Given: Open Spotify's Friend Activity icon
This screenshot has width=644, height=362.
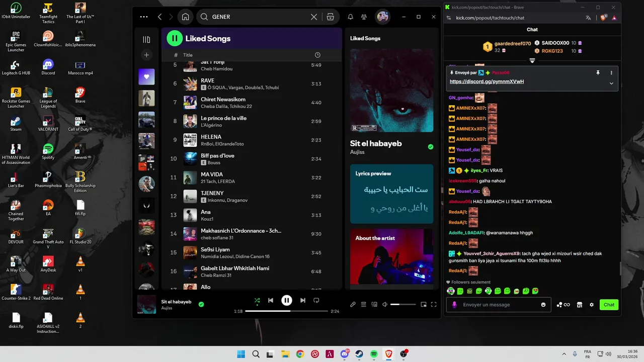Looking at the screenshot, I should (x=364, y=17).
